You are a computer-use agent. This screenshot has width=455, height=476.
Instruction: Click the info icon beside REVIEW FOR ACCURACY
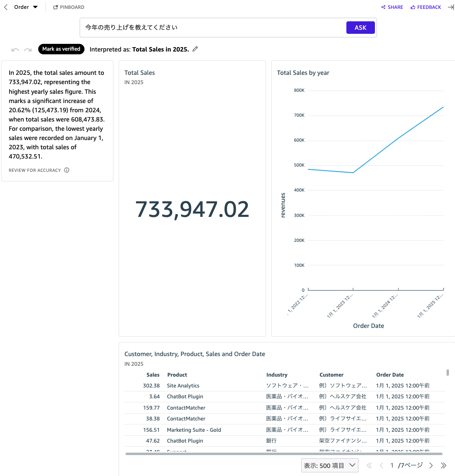(67, 170)
